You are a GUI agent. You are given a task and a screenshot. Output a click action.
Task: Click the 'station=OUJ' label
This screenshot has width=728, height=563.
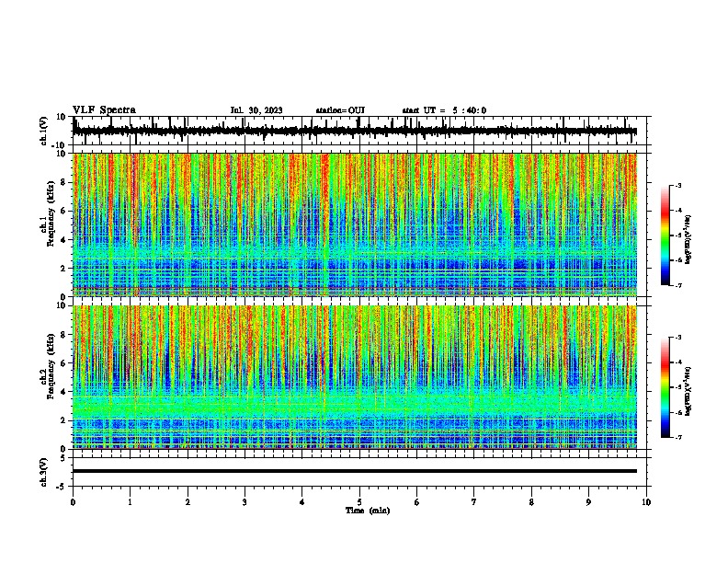[x=340, y=110]
